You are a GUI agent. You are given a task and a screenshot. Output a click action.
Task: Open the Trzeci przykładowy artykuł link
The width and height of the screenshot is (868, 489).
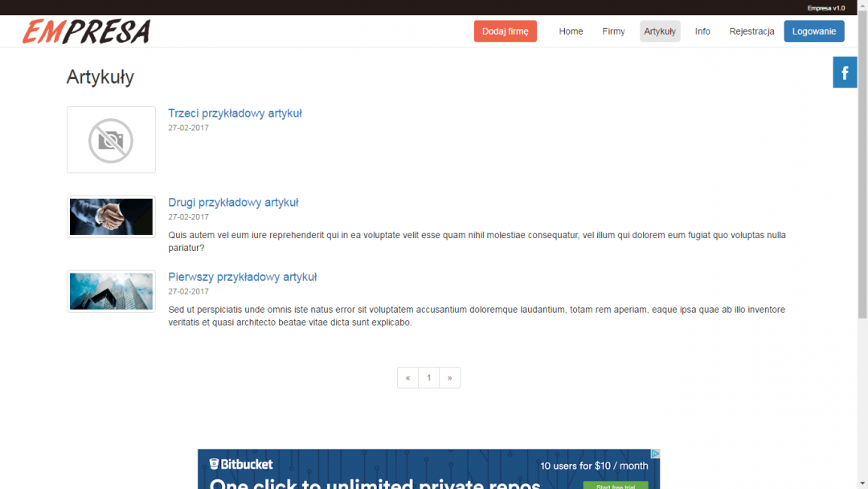tap(235, 113)
